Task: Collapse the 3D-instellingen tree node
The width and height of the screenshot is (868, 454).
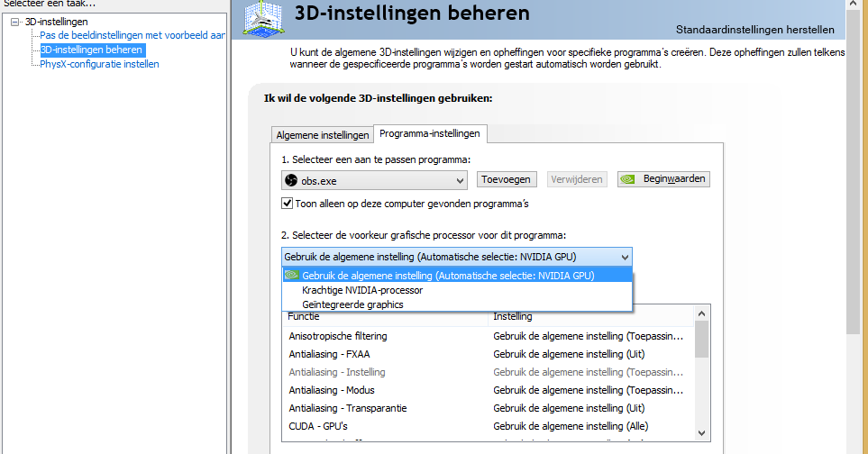Action: tap(15, 23)
